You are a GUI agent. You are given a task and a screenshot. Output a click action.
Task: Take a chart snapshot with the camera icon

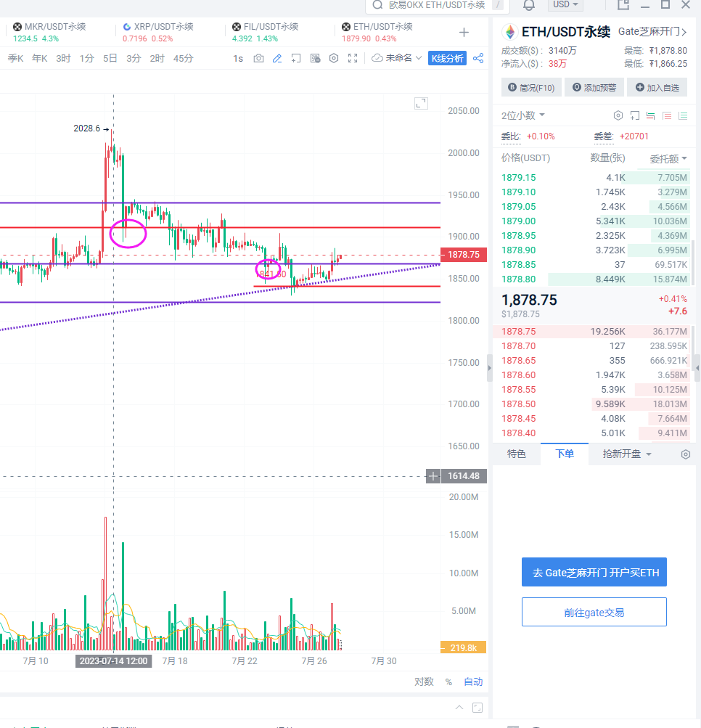click(258, 59)
